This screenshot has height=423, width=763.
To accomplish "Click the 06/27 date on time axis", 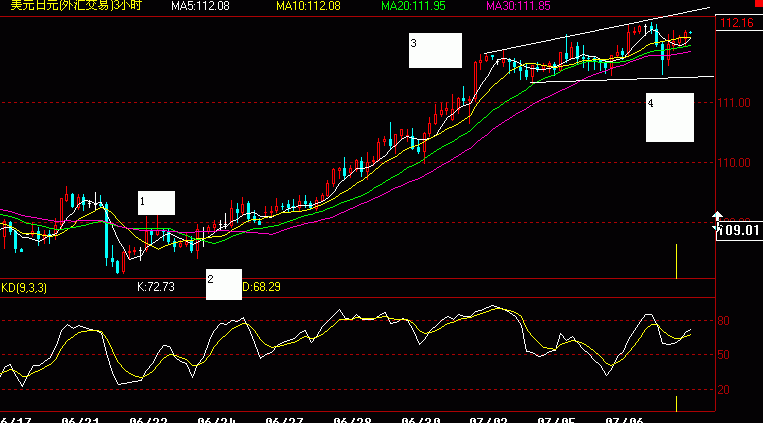I will coord(284,420).
